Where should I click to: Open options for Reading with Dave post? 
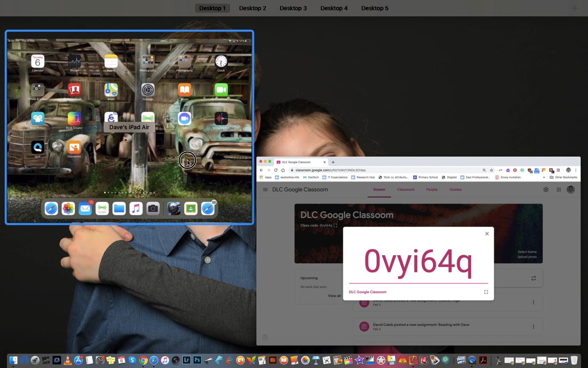point(533,327)
